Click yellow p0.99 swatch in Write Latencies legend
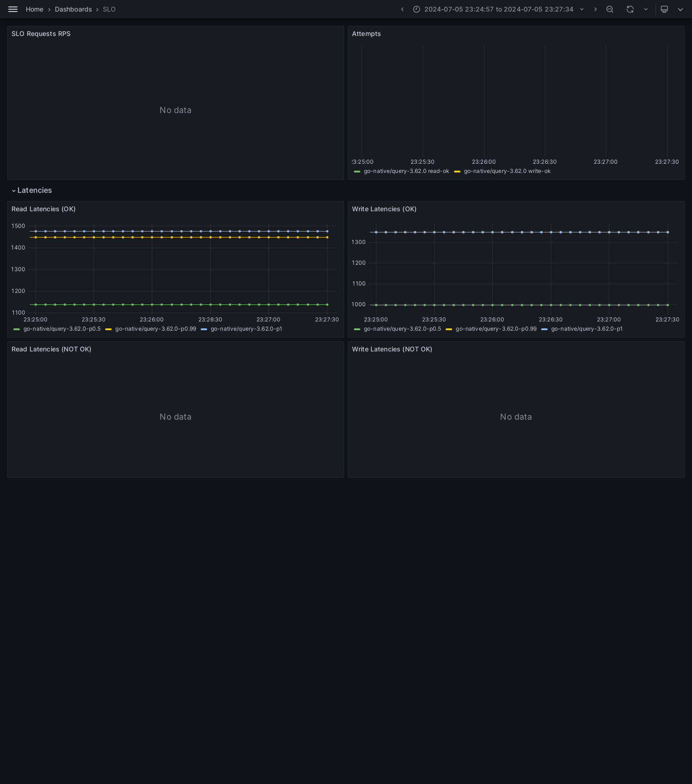Image resolution: width=692 pixels, height=784 pixels. click(x=449, y=329)
